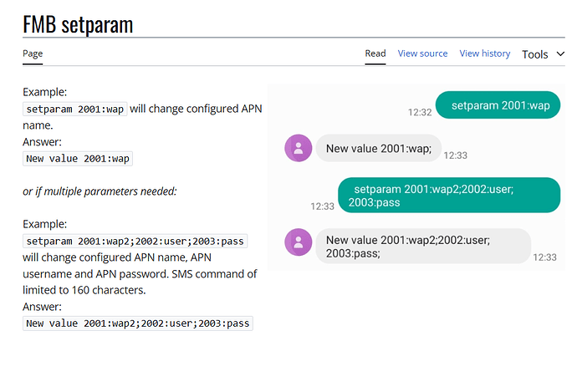This screenshot has width=577, height=392.
Task: Click code 'New value 2001:wap2;2002:user;2003:pass'
Action: pyautogui.click(x=138, y=323)
